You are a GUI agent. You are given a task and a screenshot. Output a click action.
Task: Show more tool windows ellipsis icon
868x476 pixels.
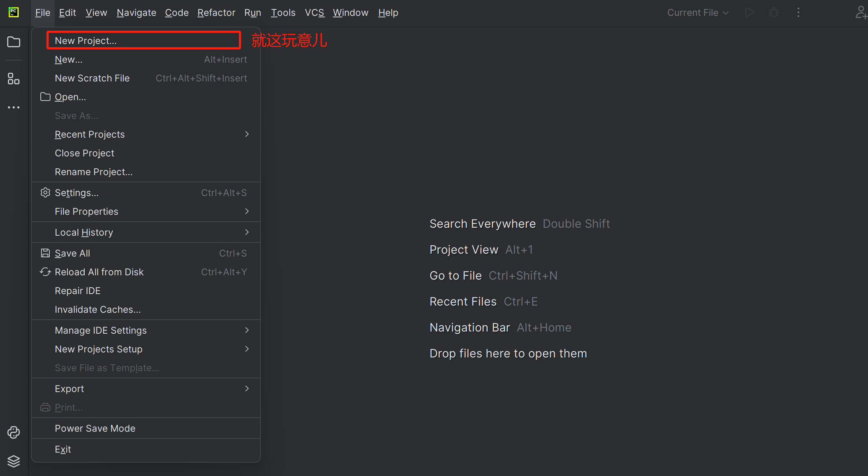click(x=14, y=107)
